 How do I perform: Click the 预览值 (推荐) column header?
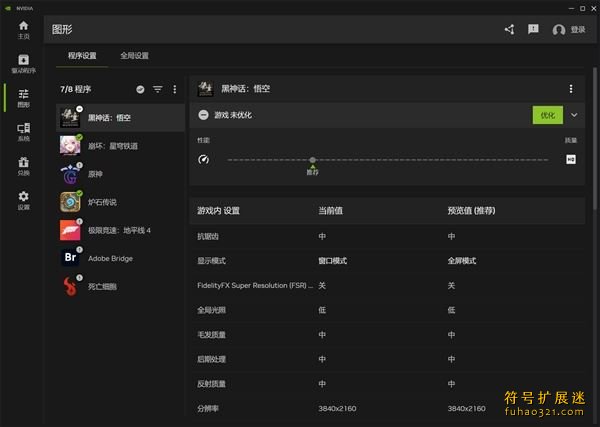coord(471,211)
